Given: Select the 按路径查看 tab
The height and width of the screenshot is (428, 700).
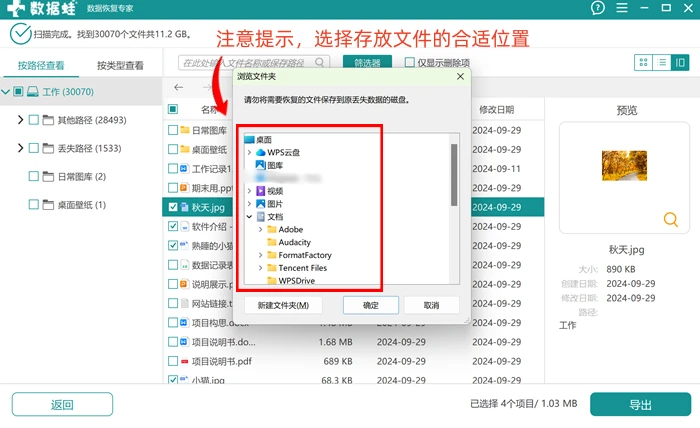Looking at the screenshot, I should click(x=41, y=66).
